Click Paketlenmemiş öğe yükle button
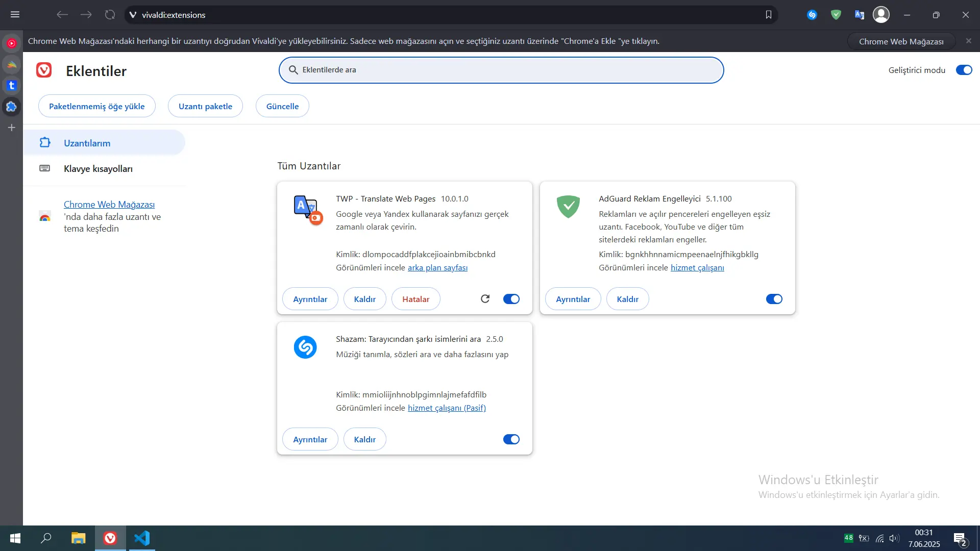The width and height of the screenshot is (980, 551). [97, 106]
